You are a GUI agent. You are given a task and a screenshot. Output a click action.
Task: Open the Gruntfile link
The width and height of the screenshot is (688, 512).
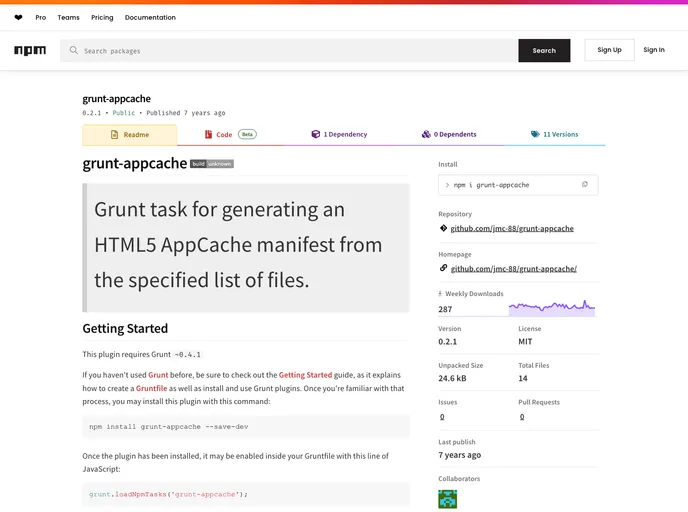coord(151,388)
